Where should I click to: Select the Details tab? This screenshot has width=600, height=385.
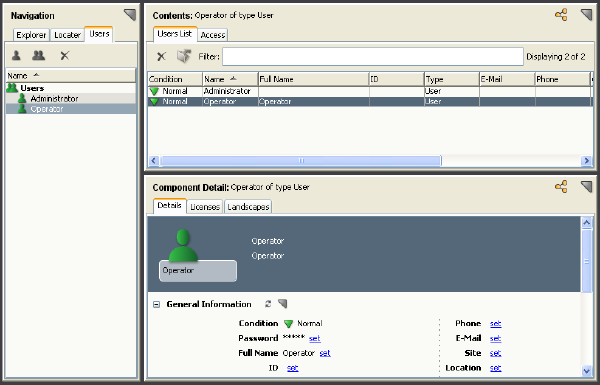[169, 206]
